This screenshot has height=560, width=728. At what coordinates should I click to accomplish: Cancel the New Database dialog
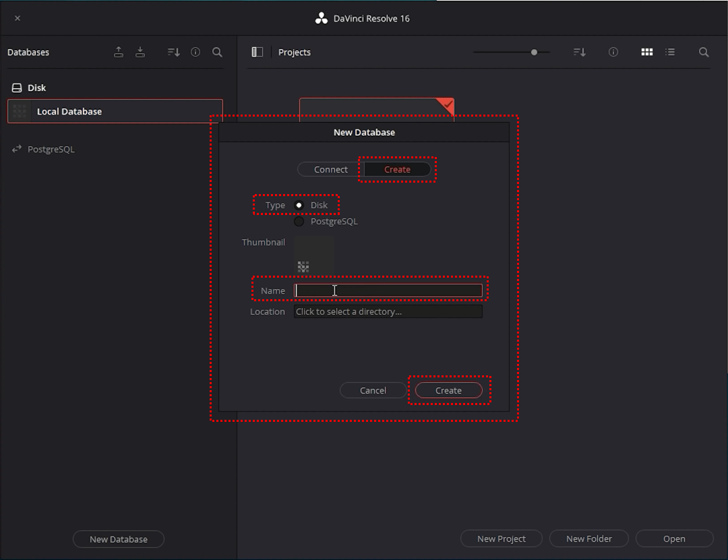pos(373,390)
